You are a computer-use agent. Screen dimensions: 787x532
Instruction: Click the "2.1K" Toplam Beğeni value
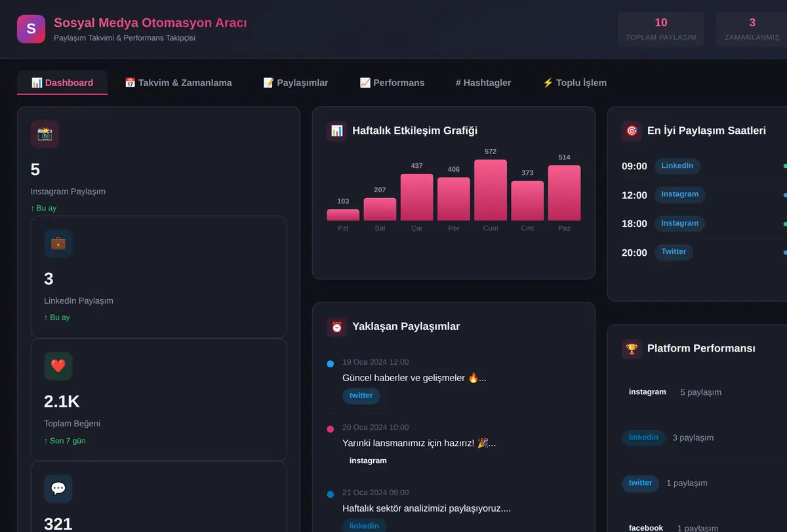pyautogui.click(x=62, y=401)
